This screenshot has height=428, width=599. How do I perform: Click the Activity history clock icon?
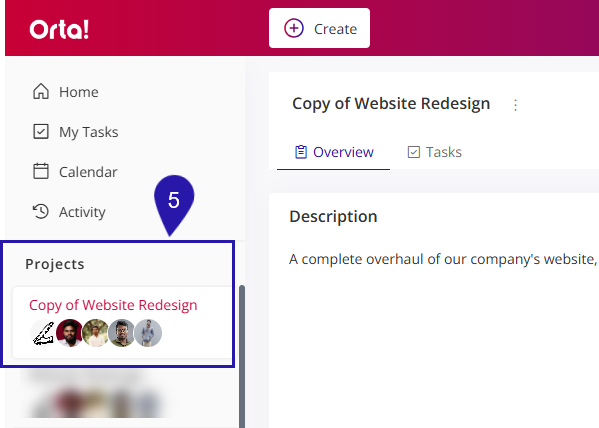(x=41, y=211)
